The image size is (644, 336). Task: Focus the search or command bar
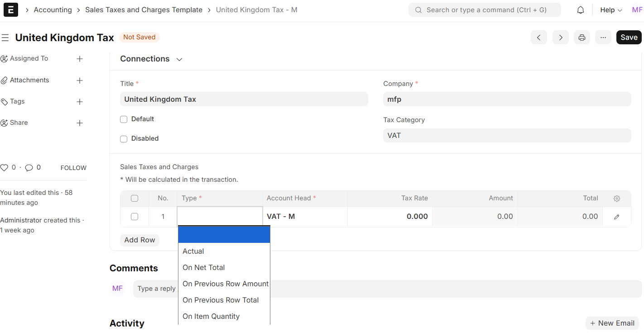click(x=485, y=10)
